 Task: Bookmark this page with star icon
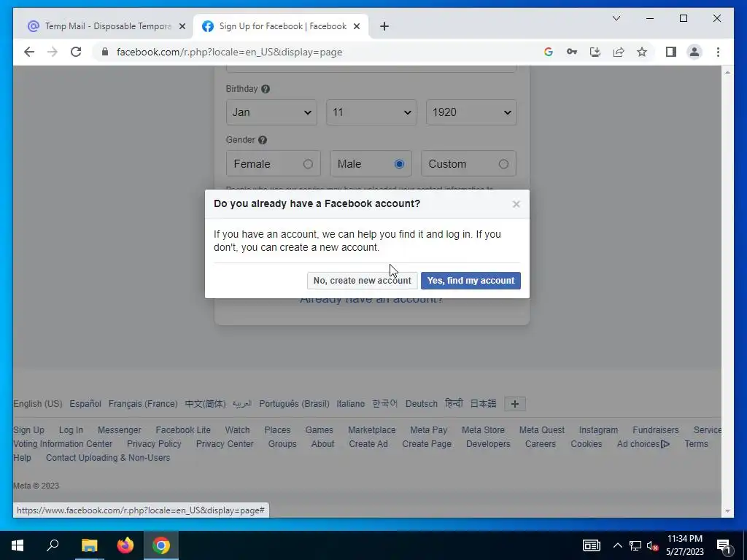[x=642, y=52]
